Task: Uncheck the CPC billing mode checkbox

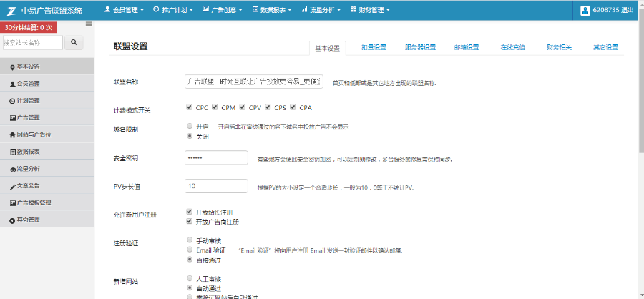Action: pyautogui.click(x=189, y=107)
